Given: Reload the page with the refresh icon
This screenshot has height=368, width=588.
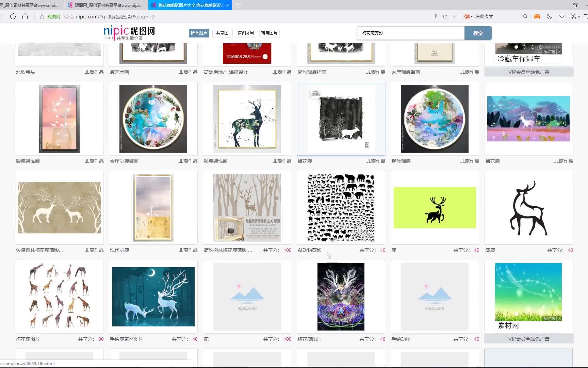Looking at the screenshot, I should coord(13,16).
